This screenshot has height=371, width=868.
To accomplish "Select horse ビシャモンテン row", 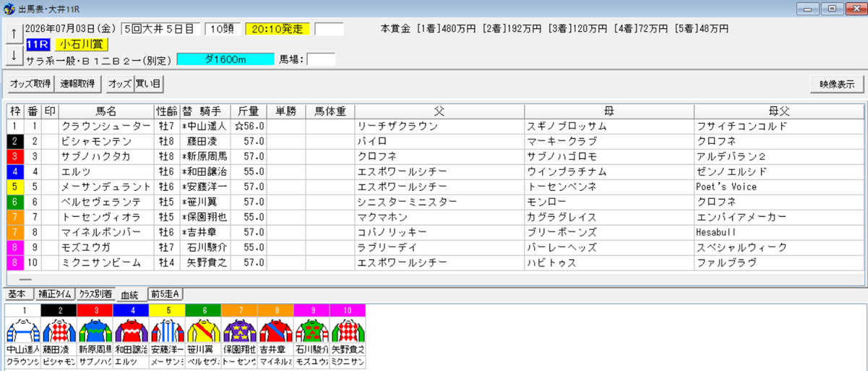I will pos(436,141).
